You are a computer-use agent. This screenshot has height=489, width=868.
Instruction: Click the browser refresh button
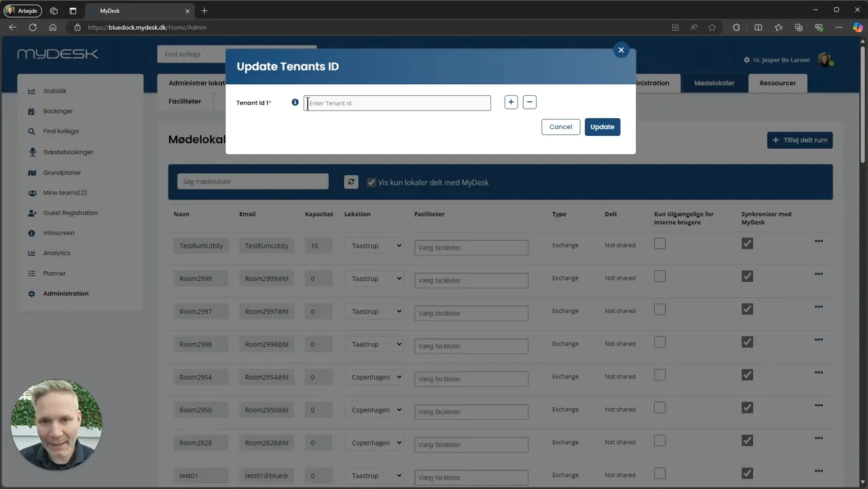(33, 27)
